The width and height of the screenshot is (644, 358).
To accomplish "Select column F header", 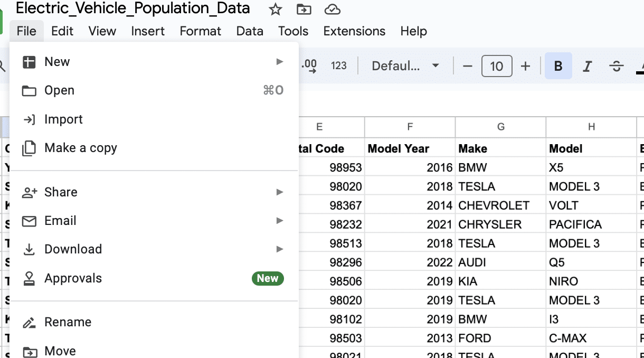I will tap(410, 127).
